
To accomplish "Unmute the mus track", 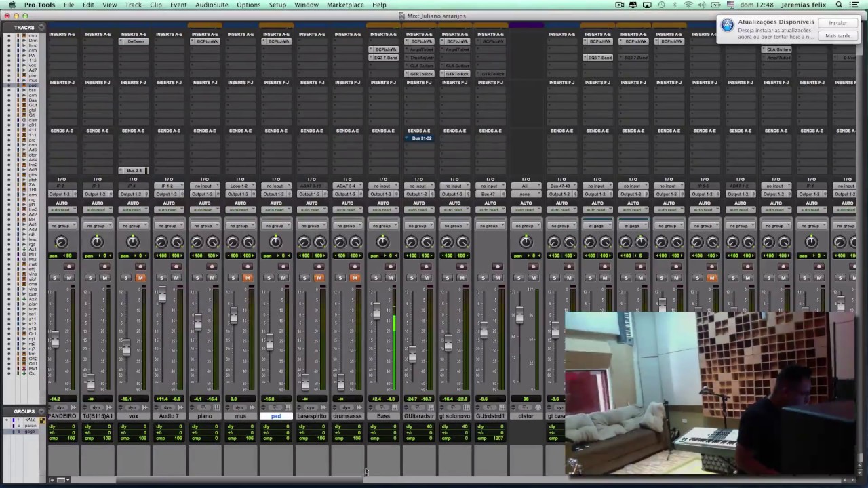I will (248, 278).
